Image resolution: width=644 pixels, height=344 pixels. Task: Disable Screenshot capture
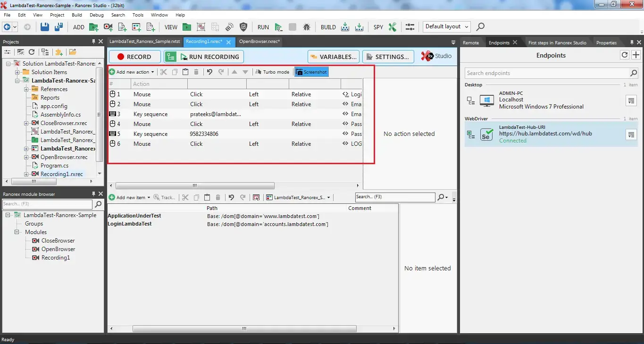click(311, 72)
